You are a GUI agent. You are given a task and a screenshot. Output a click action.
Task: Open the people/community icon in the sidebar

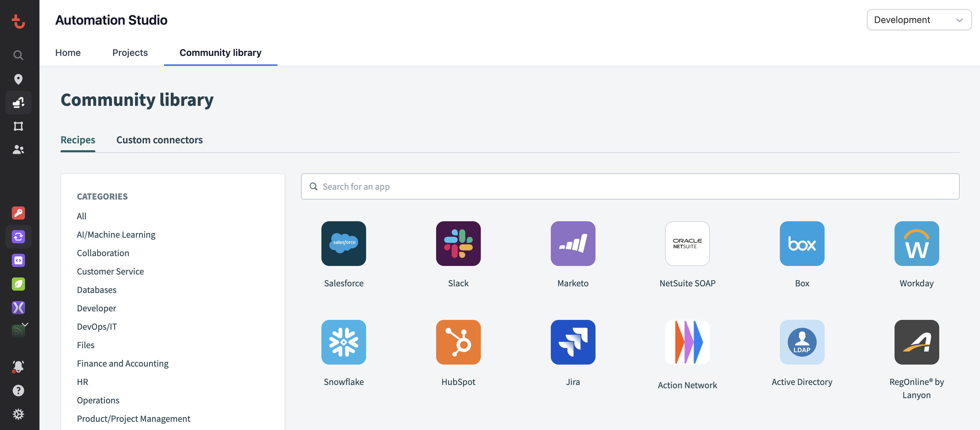point(18,150)
